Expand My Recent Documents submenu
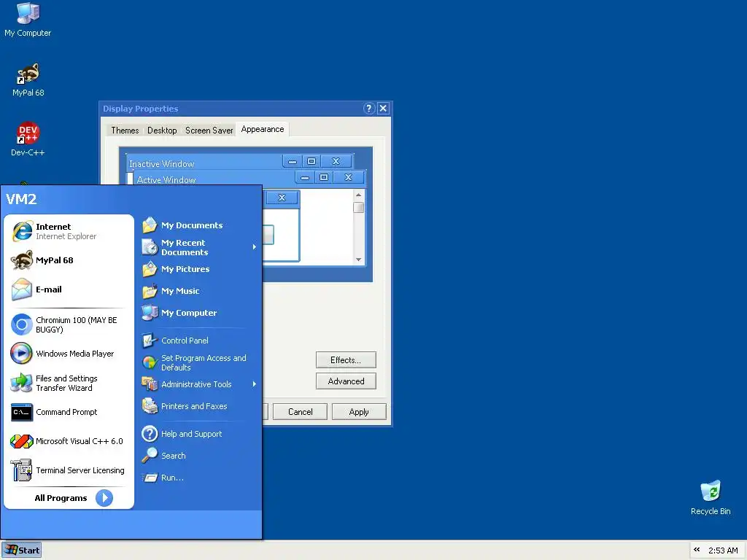This screenshot has height=560, width=747. [199, 247]
